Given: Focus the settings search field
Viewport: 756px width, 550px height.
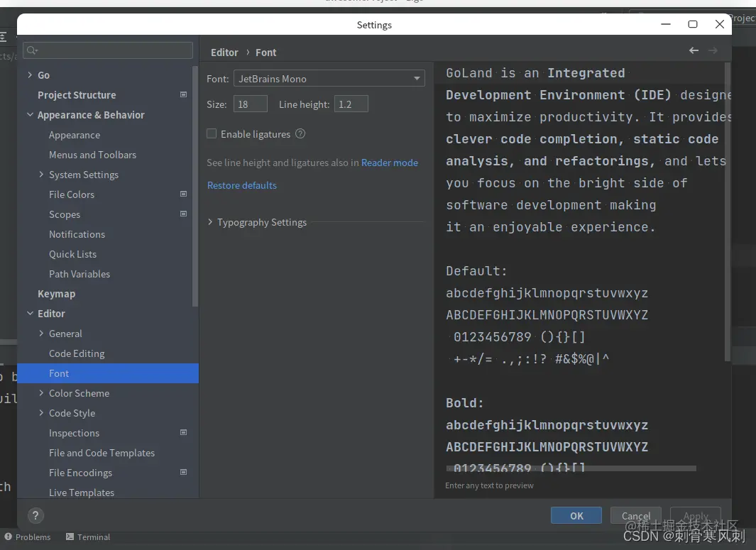Looking at the screenshot, I should tap(107, 50).
